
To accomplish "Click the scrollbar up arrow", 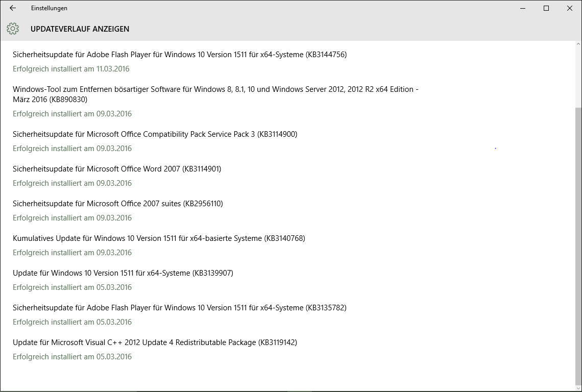I will [x=578, y=44].
